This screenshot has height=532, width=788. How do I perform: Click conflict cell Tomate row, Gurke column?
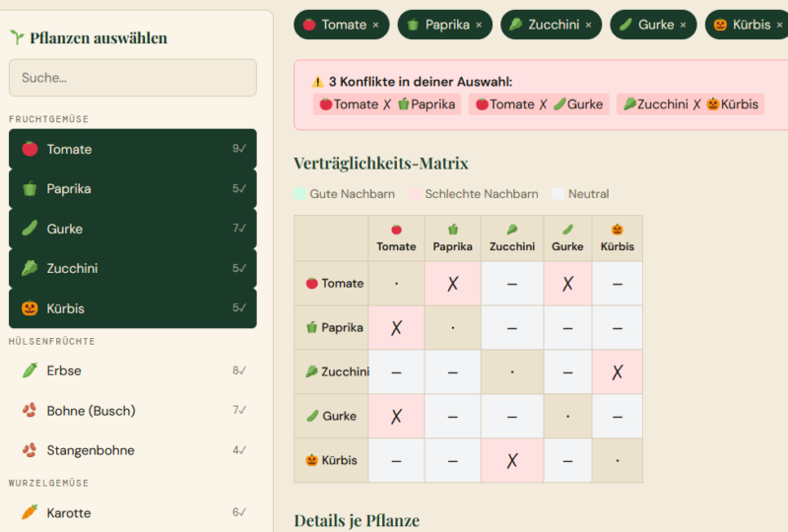pos(568,284)
